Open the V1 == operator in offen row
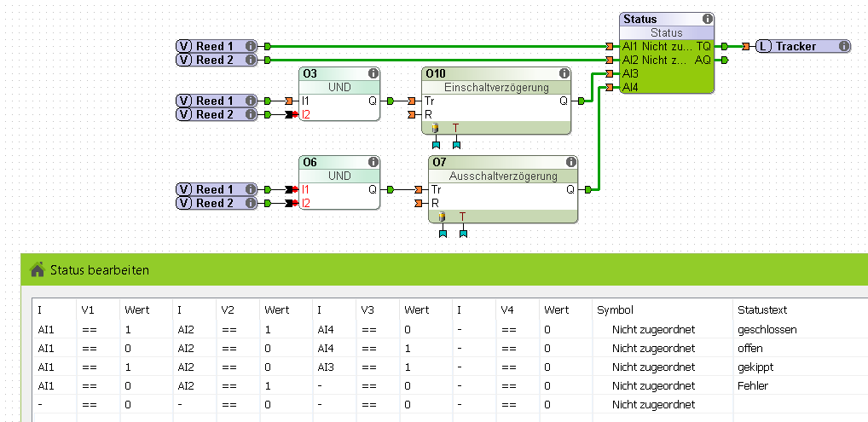868x422 pixels. 90,349
